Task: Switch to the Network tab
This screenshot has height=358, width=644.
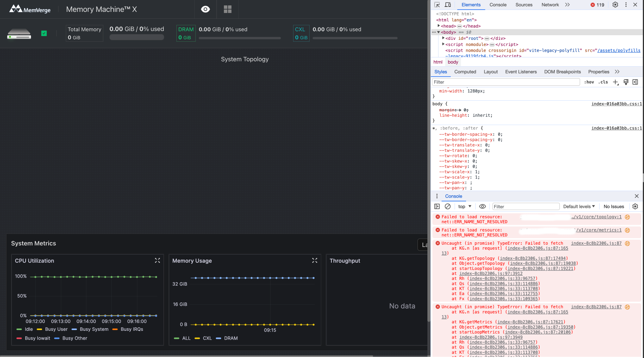Action: coord(550,5)
